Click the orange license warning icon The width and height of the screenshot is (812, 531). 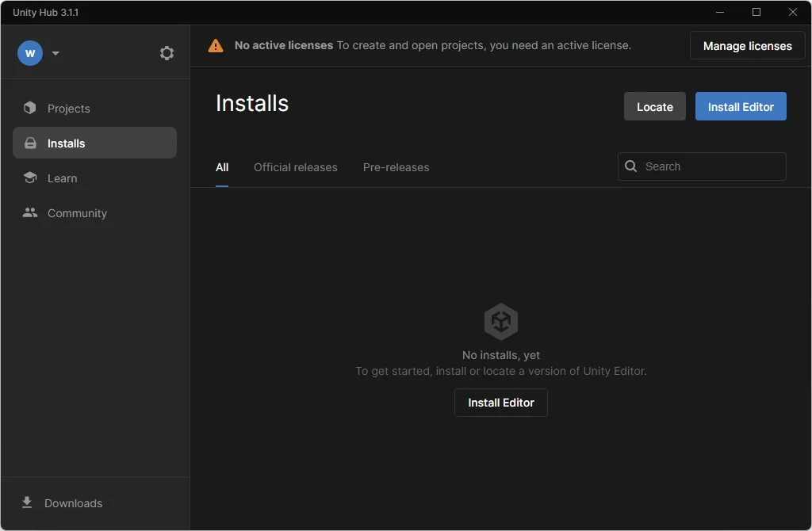[x=216, y=45]
